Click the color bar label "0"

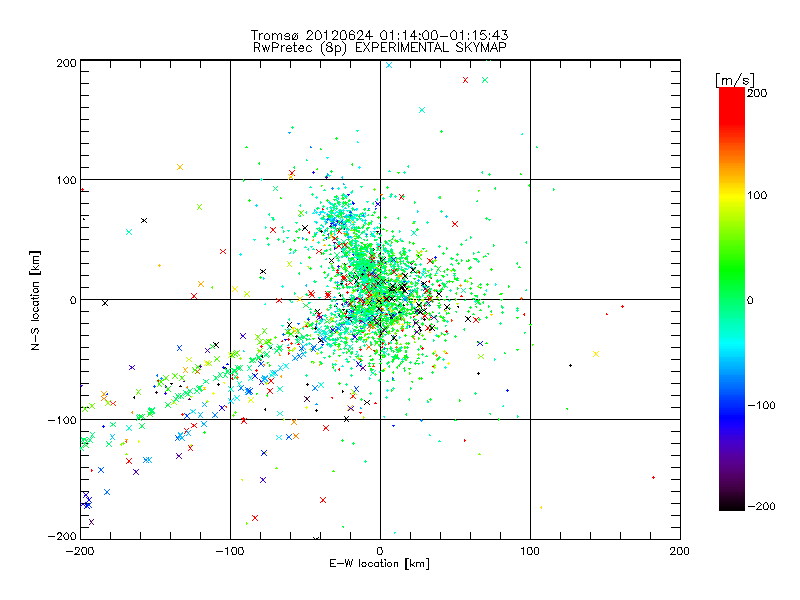point(750,300)
